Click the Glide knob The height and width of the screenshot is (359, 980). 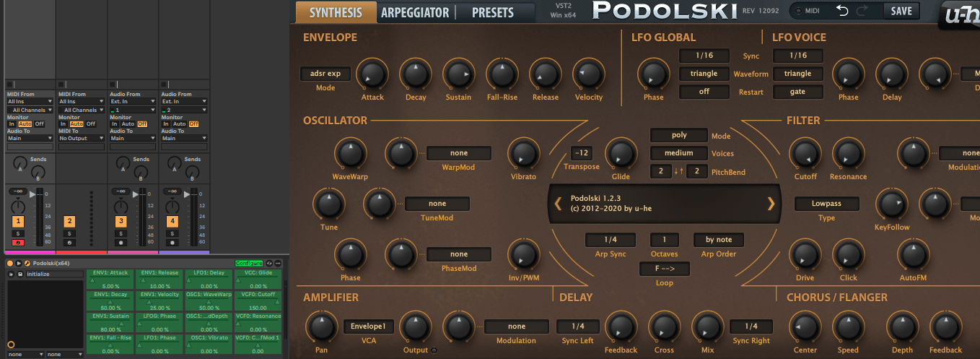620,153
